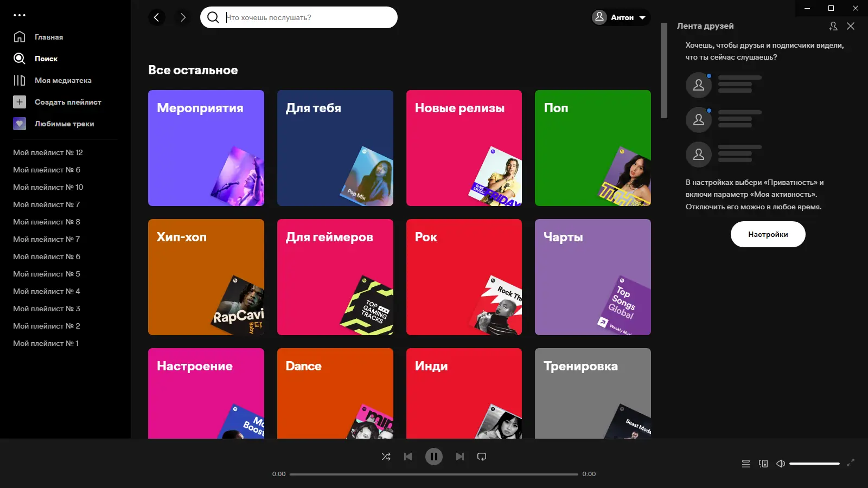Open the Dance genre card
The height and width of the screenshot is (488, 868).
tap(335, 393)
